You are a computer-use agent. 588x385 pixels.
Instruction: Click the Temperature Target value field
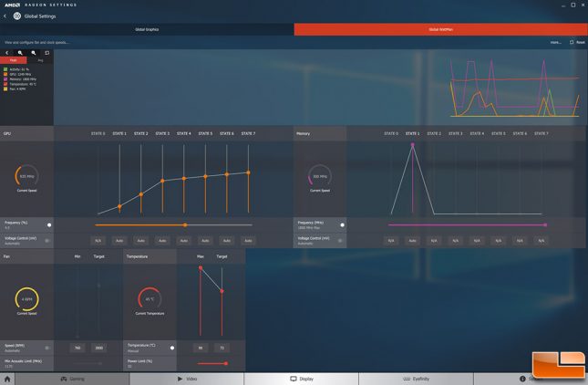(222, 348)
